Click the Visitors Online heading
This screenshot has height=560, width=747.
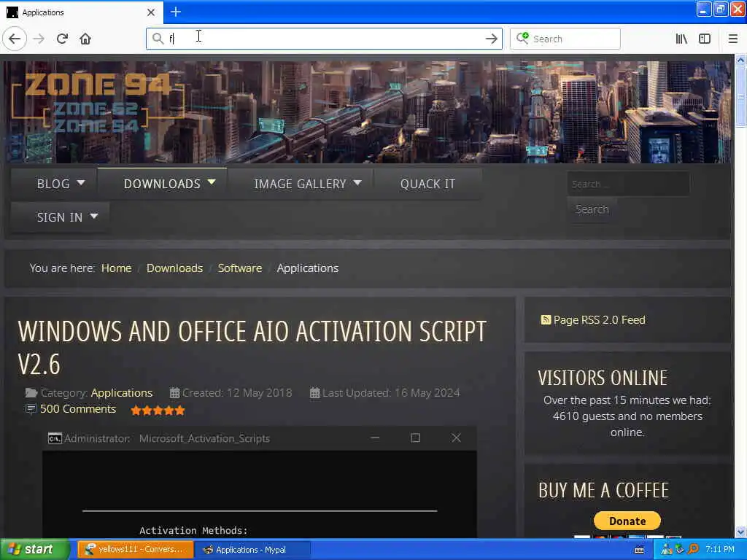tap(603, 378)
